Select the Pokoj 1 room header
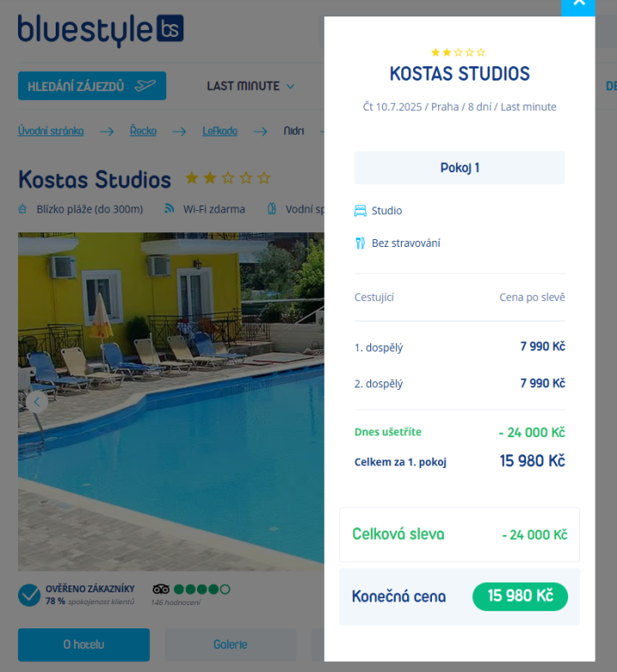617x672 pixels. tap(459, 168)
